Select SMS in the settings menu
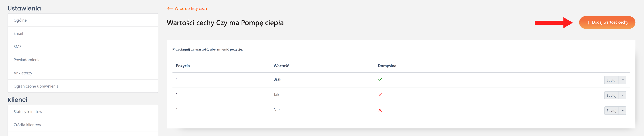 (83, 47)
